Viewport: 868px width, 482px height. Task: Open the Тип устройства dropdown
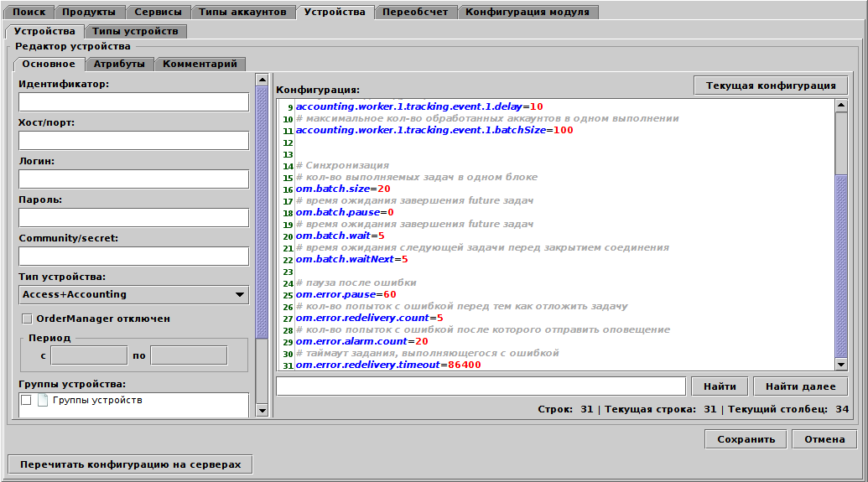pos(133,294)
